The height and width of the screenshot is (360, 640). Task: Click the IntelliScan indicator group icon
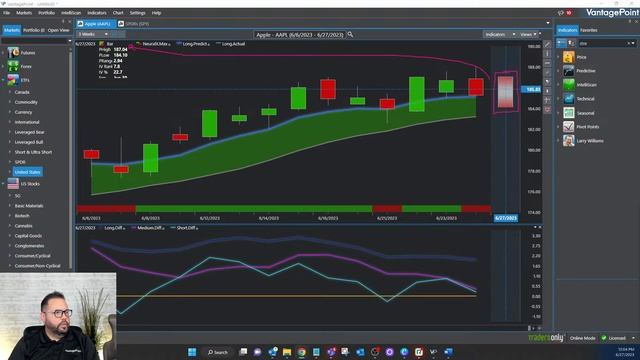click(569, 85)
